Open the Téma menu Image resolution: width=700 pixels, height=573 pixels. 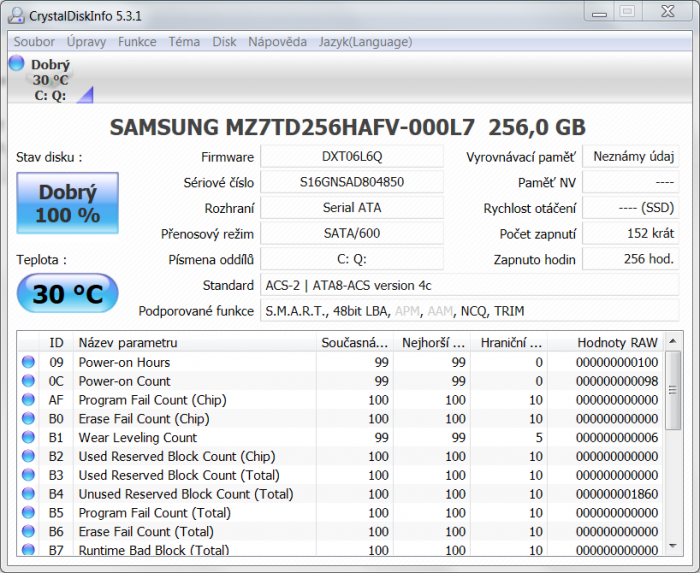(184, 42)
